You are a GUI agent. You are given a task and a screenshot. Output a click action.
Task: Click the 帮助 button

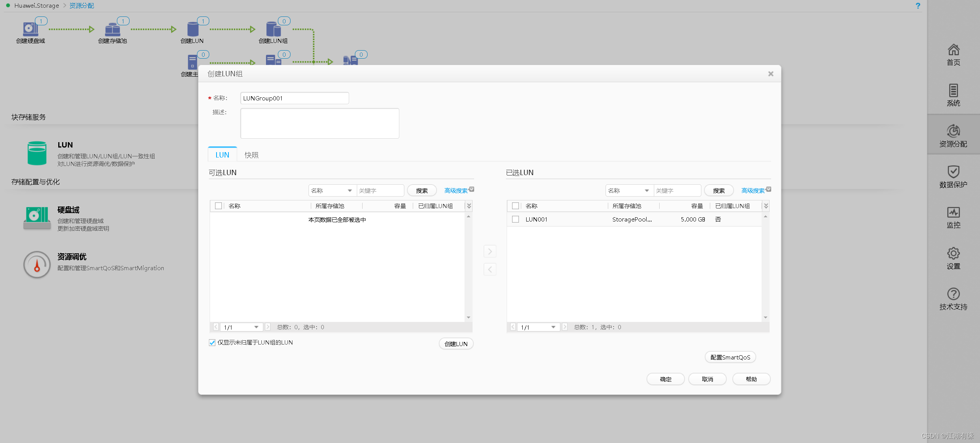(x=751, y=379)
